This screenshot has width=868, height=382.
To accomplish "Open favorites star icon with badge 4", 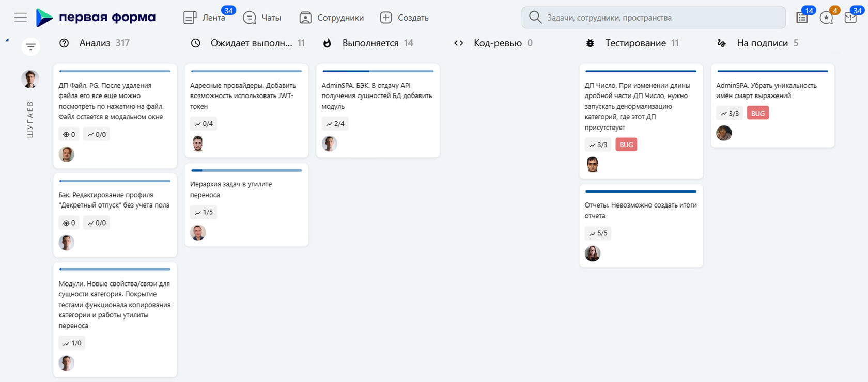I will coord(826,18).
